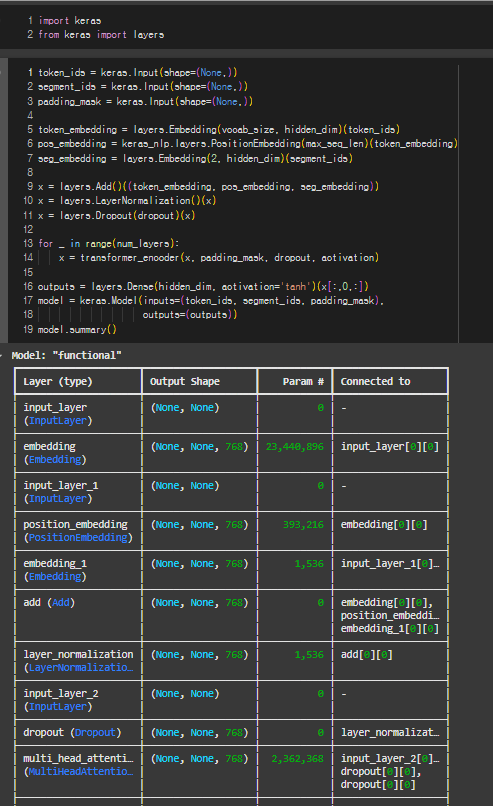
Task: Click the 23,440,896 parameter count
Action: [x=295, y=447]
